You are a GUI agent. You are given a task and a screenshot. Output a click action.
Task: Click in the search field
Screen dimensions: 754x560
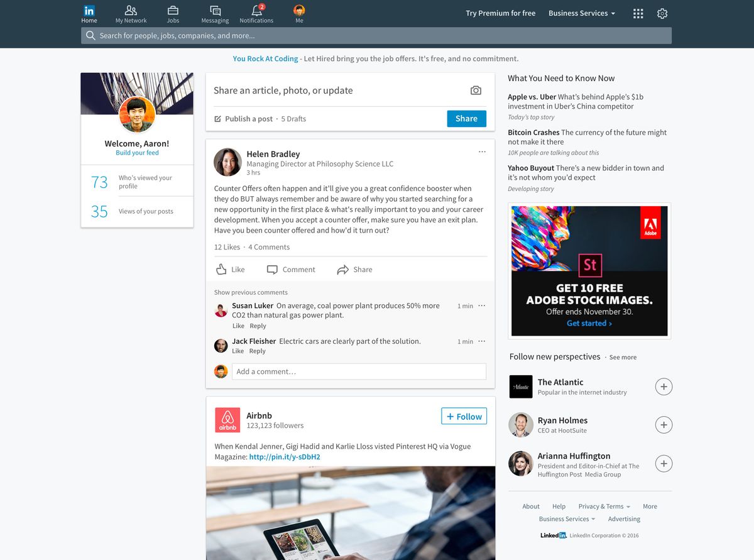[376, 36]
